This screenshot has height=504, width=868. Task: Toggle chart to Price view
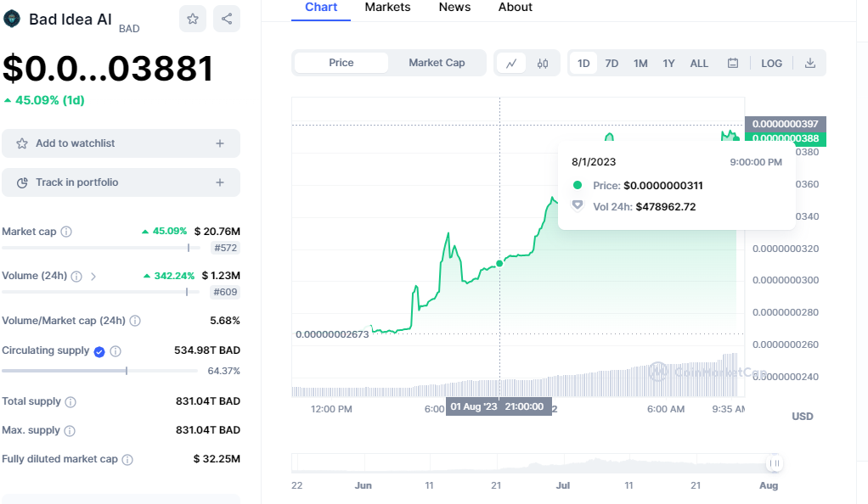click(x=341, y=63)
